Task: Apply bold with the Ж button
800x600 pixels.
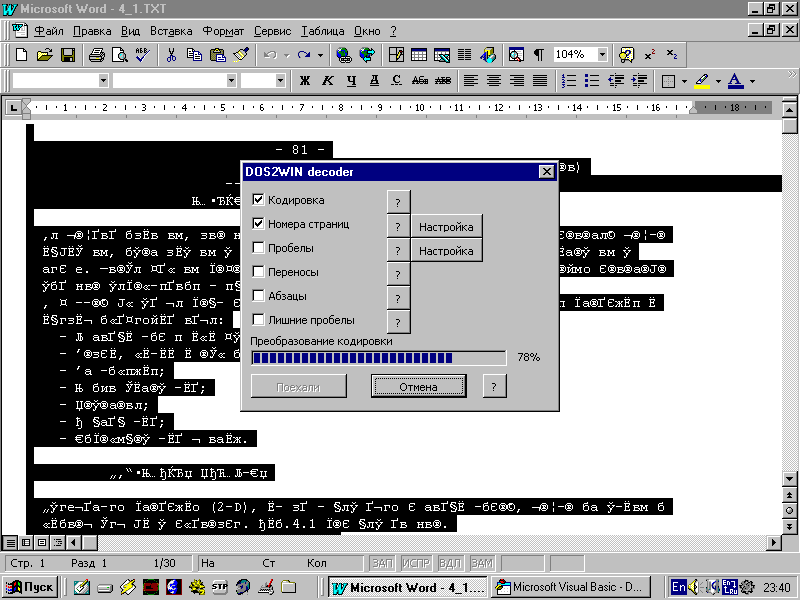Action: tap(305, 81)
